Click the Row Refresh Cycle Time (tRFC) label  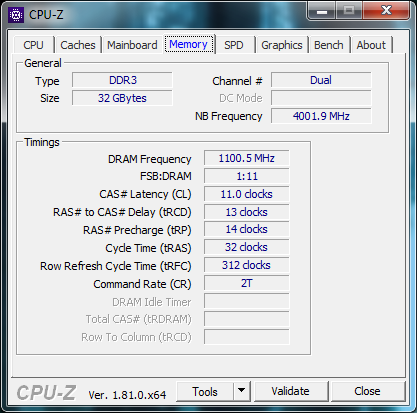116,266
